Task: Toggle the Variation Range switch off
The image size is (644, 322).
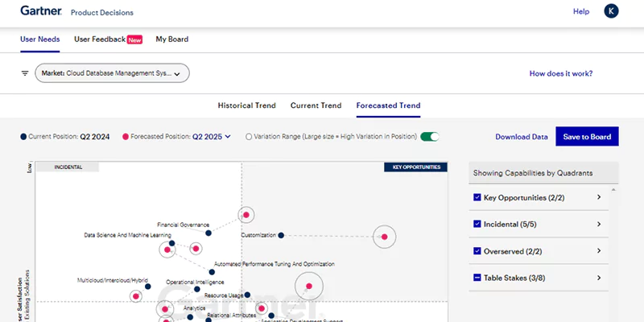Action: click(x=431, y=137)
